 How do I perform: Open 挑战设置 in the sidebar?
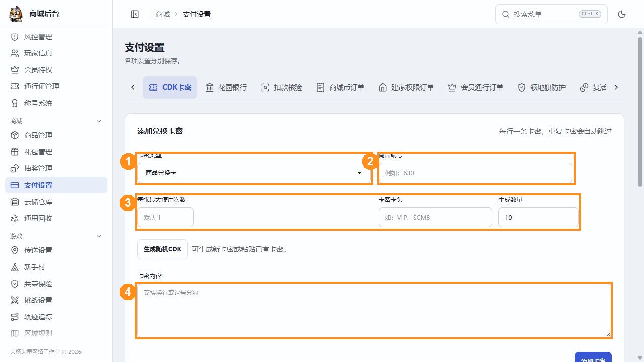(56, 300)
